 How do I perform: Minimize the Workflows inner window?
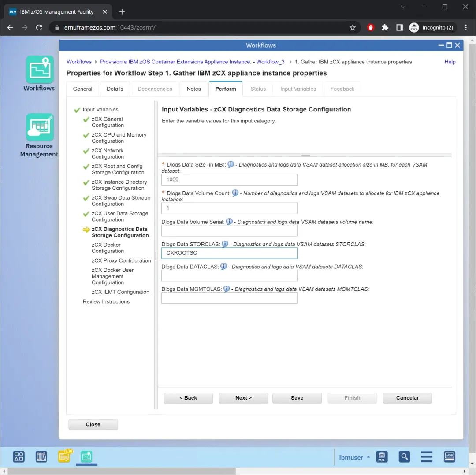[441, 45]
